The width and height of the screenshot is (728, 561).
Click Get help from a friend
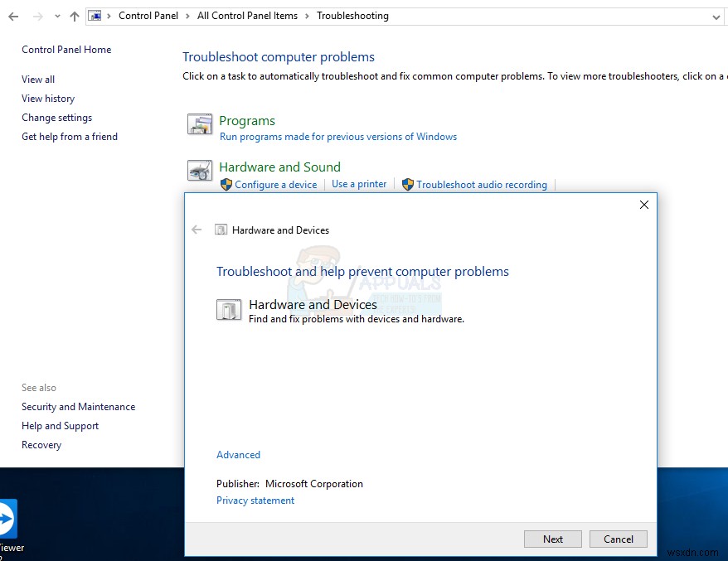[70, 137]
